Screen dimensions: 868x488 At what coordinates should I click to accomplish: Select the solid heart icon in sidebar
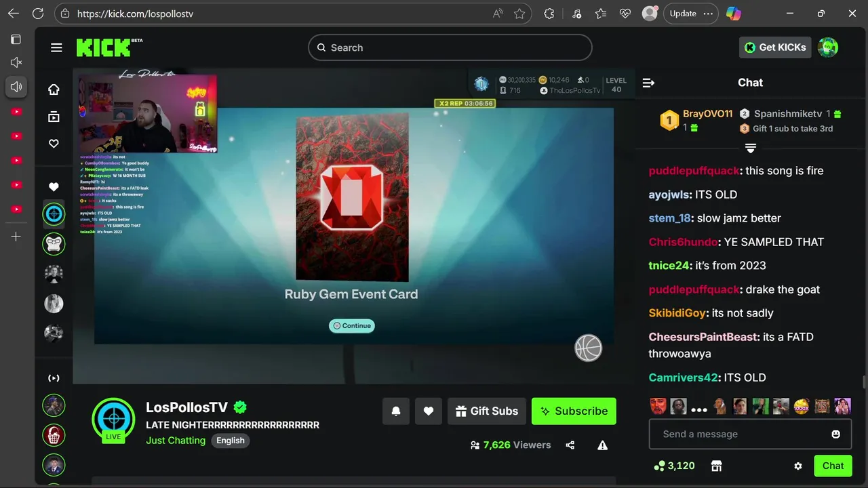tap(54, 186)
